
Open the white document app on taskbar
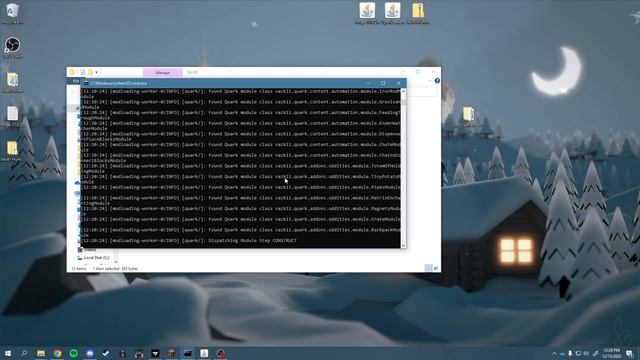tap(204, 353)
